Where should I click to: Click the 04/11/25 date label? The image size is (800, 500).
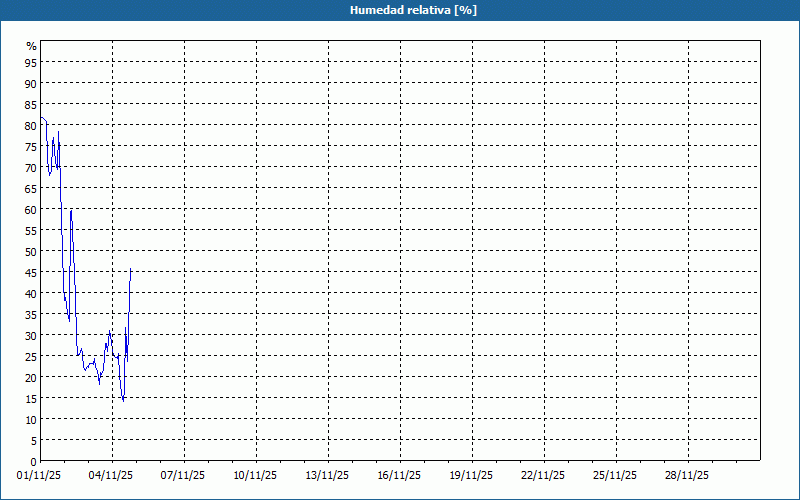111,476
